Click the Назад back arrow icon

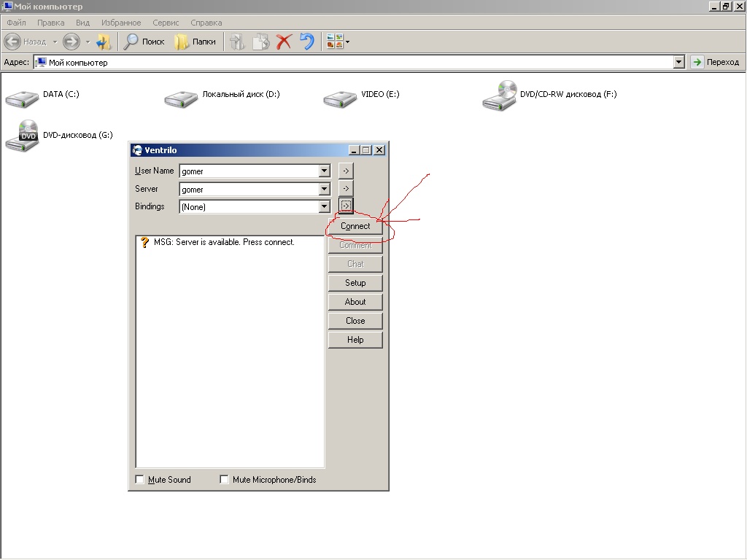click(12, 42)
